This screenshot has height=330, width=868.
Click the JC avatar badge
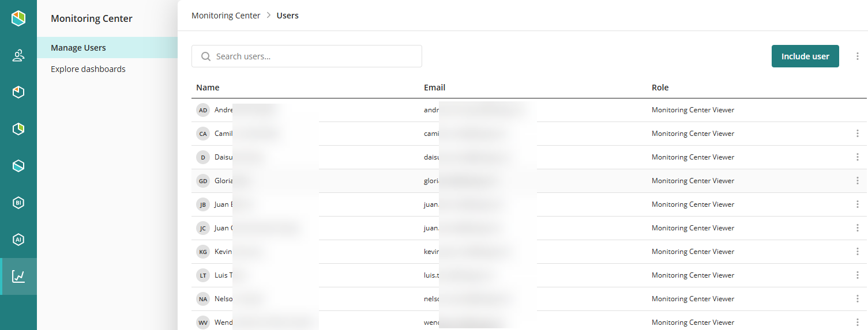pyautogui.click(x=203, y=228)
